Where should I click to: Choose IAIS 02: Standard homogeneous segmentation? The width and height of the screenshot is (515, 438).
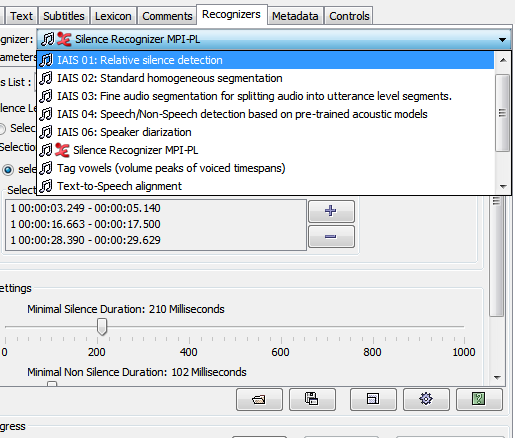(266, 78)
